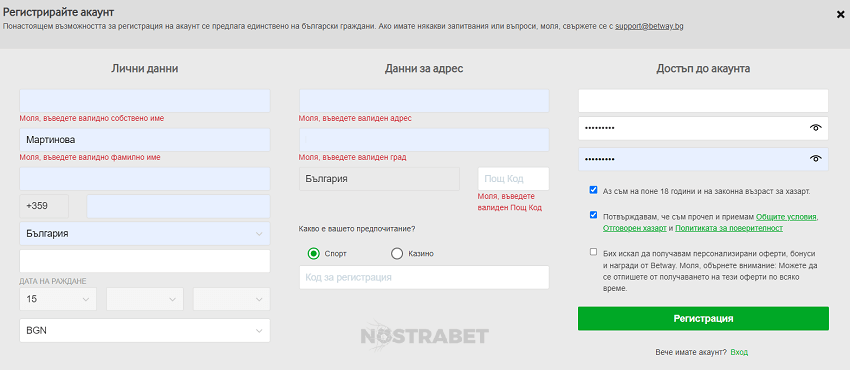Click inside the first password field
Viewport: 850px width, 370px height.
[703, 128]
